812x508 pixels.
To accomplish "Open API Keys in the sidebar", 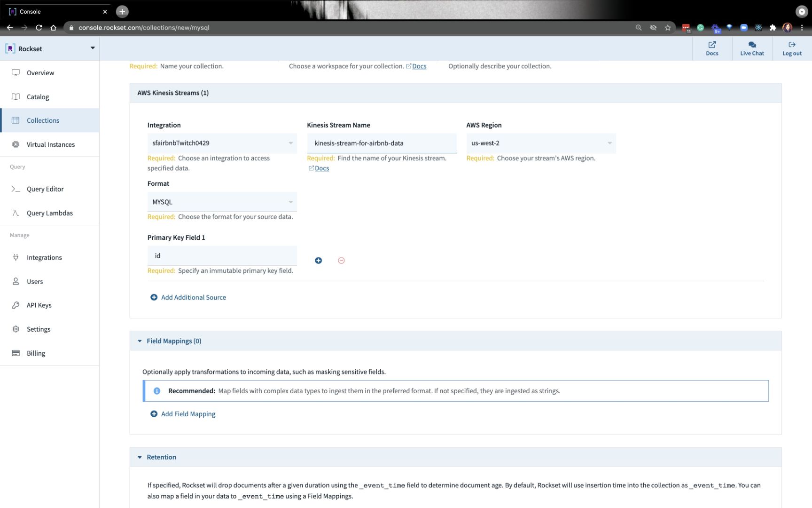I will click(50, 305).
